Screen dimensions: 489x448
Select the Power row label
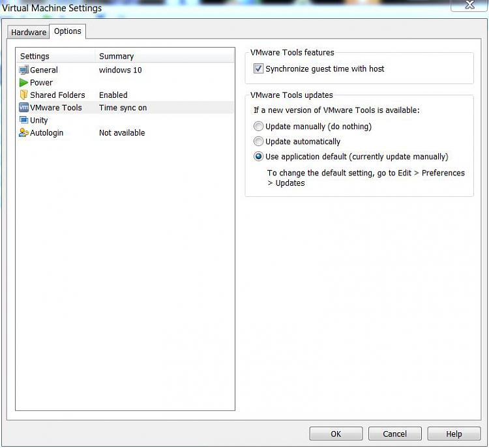42,83
